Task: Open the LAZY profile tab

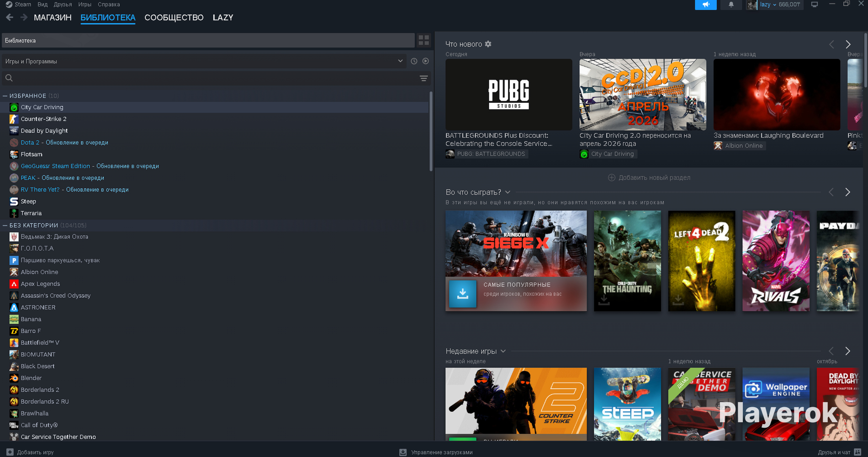Action: (x=223, y=18)
